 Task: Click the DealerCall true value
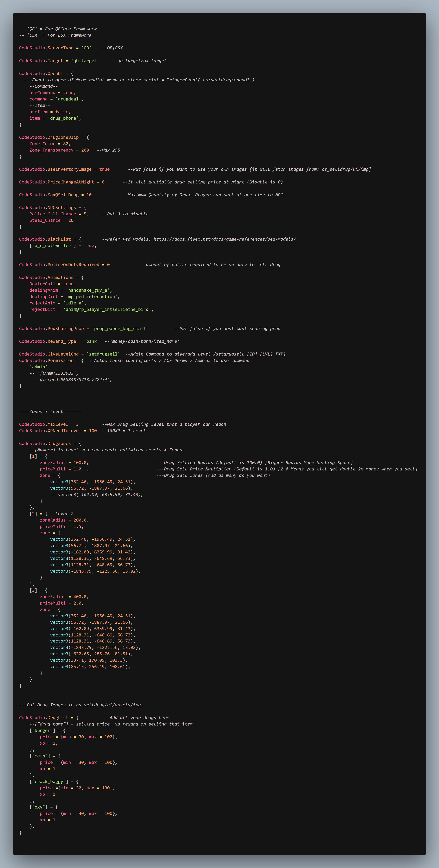[x=68, y=284]
